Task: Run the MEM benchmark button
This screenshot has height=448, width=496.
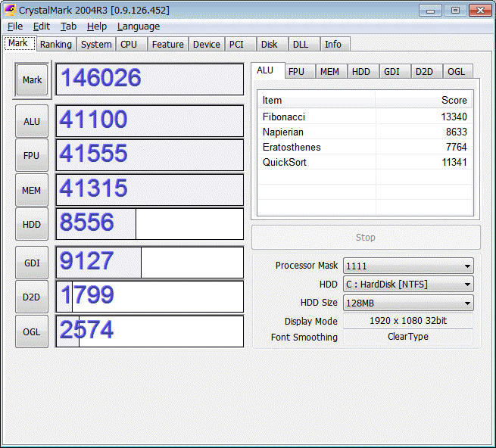Action: click(32, 191)
